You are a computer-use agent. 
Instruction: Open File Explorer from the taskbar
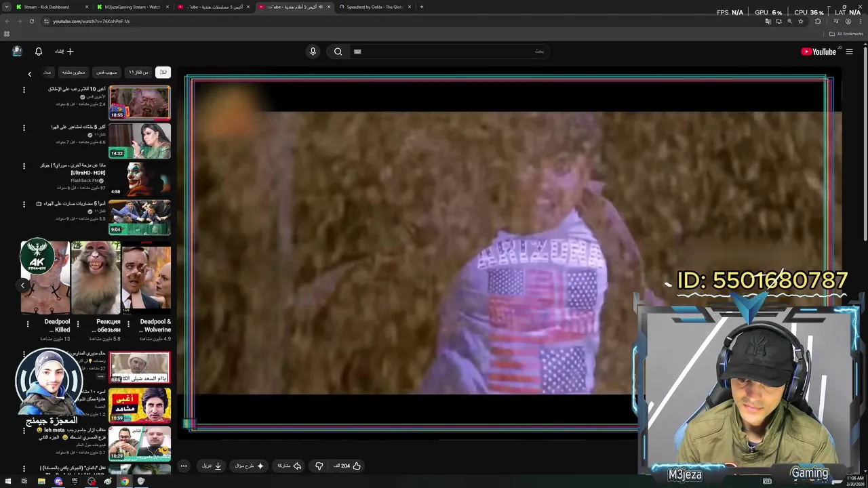[x=41, y=481]
